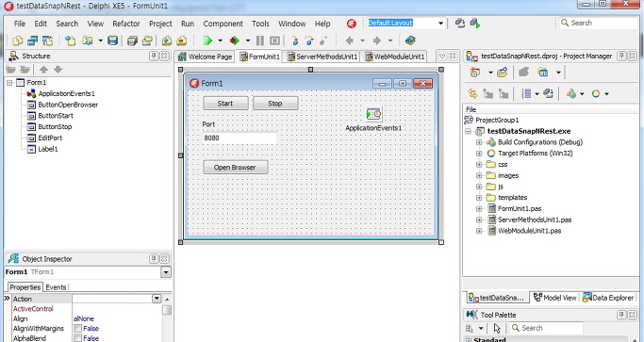Click the Run Without Debugging icon

pyautogui.click(x=235, y=41)
